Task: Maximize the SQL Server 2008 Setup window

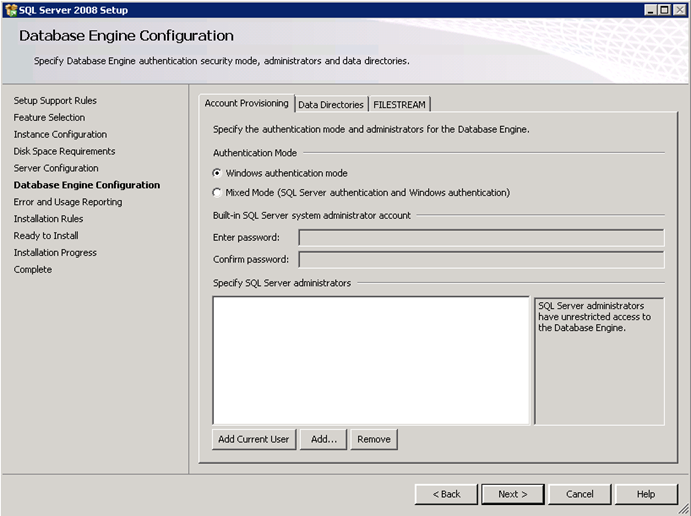Action: coord(664,10)
